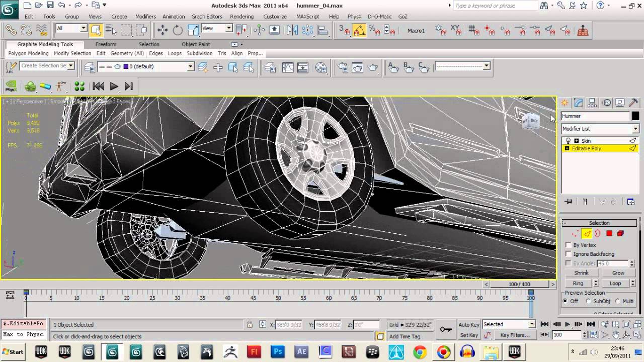The image size is (644, 362).
Task: Switch to the Hierarchy command panel tab
Action: [x=592, y=103]
